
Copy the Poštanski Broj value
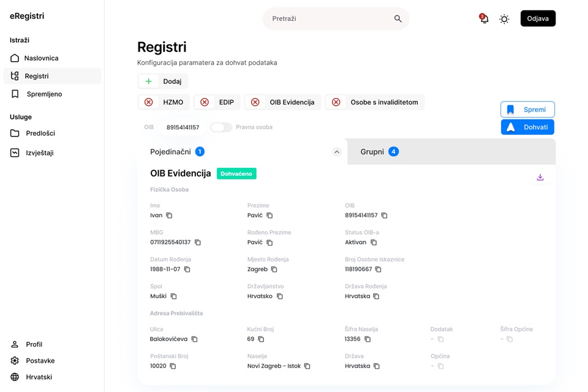[173, 366]
